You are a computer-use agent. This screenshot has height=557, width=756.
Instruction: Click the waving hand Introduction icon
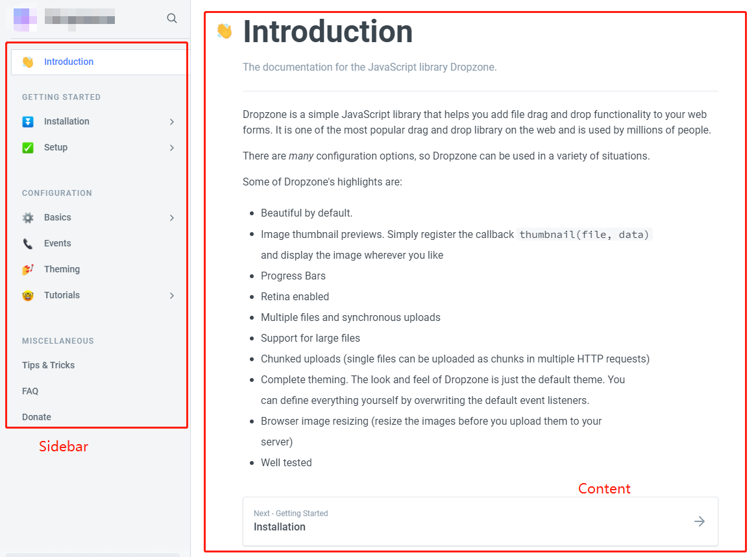pos(27,62)
